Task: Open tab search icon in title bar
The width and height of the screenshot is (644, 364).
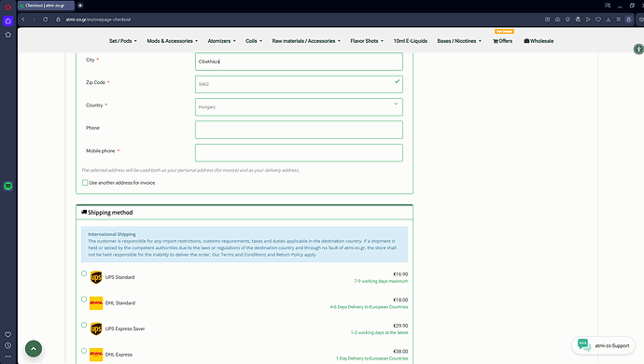Action: point(608,6)
